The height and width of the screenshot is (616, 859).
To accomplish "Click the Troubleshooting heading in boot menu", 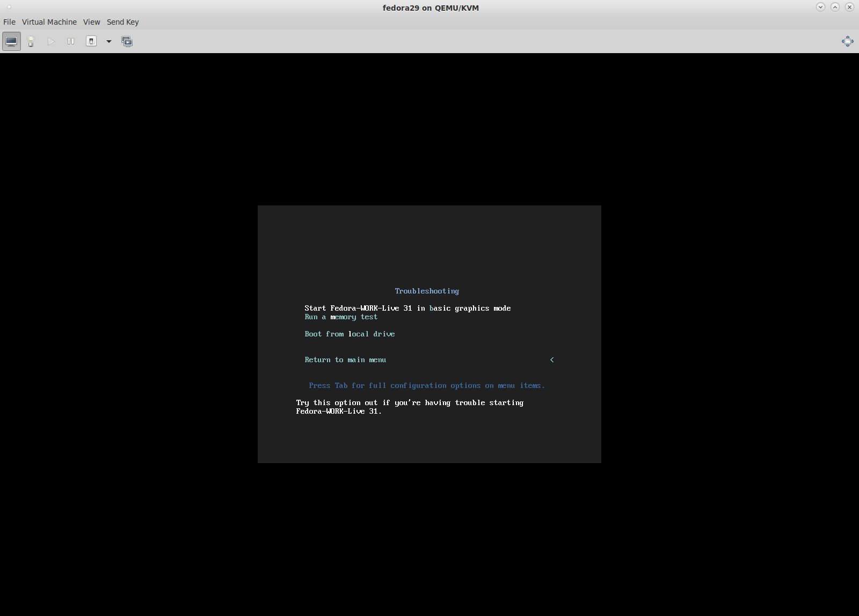I will click(x=427, y=291).
